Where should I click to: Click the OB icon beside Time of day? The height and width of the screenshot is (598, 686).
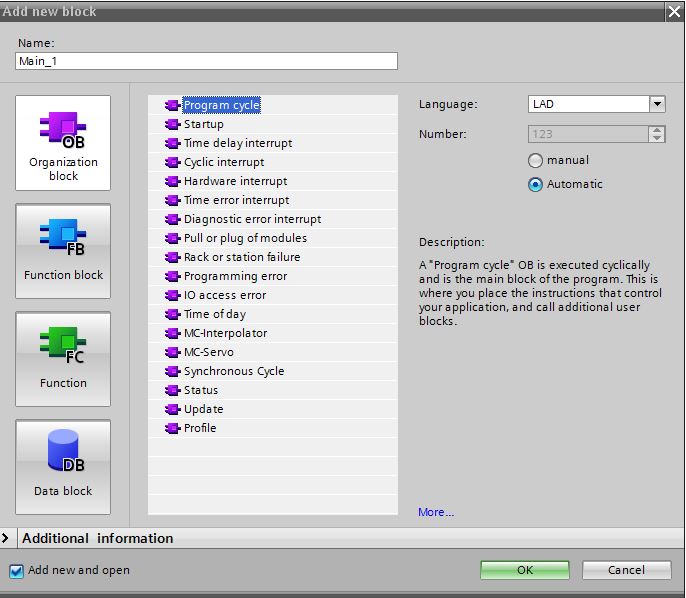[x=172, y=314]
